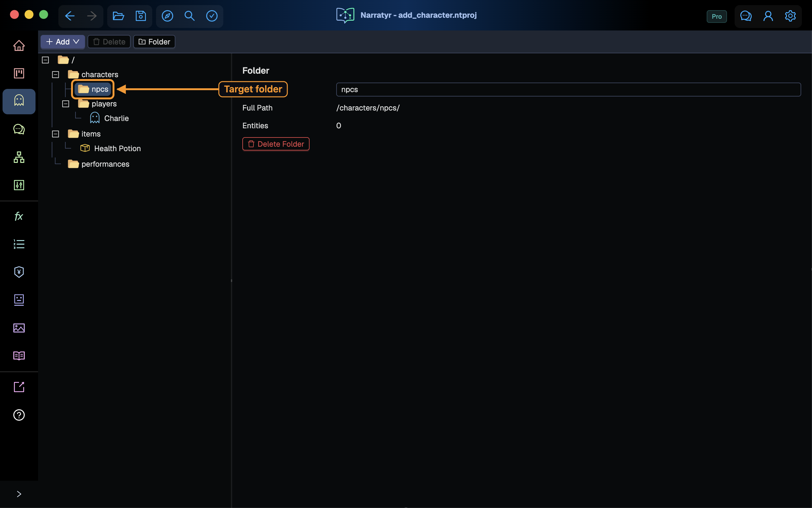Select the items folder

[x=84, y=134]
